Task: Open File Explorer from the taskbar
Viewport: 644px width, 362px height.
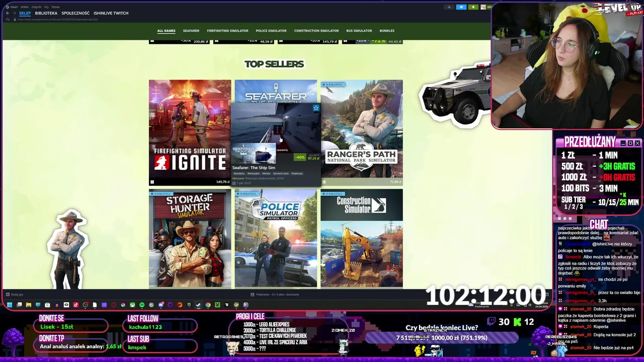Action: (x=29, y=305)
